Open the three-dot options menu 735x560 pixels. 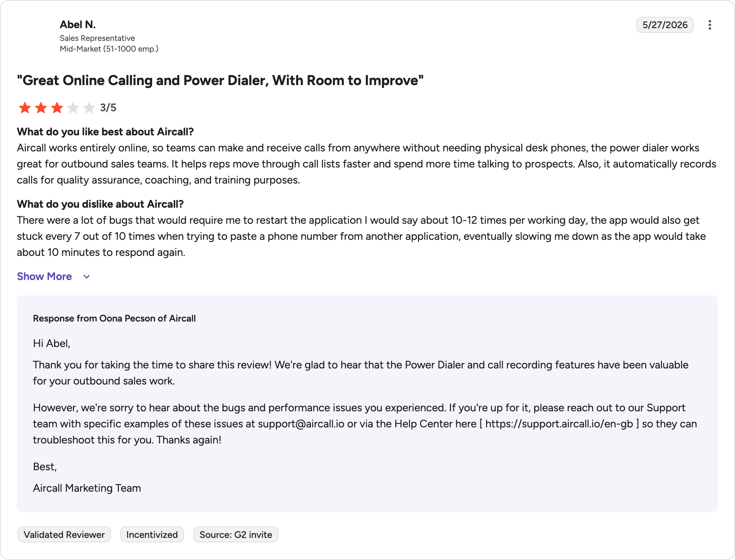click(x=710, y=25)
